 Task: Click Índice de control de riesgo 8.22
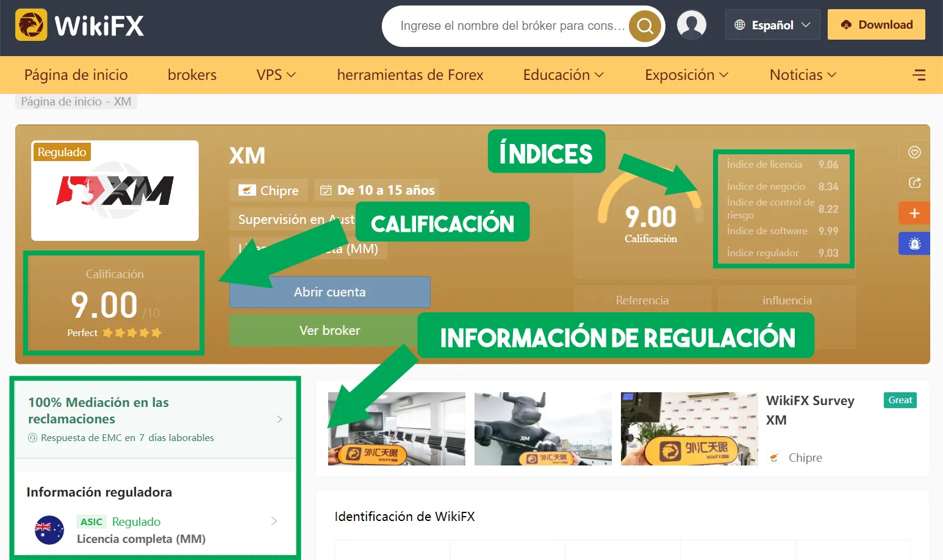tap(783, 209)
